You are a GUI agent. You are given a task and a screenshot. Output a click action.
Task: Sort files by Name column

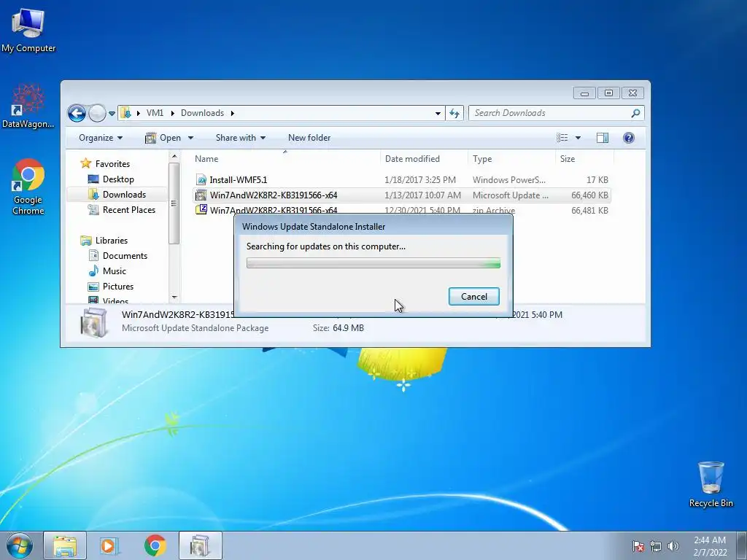pos(286,158)
